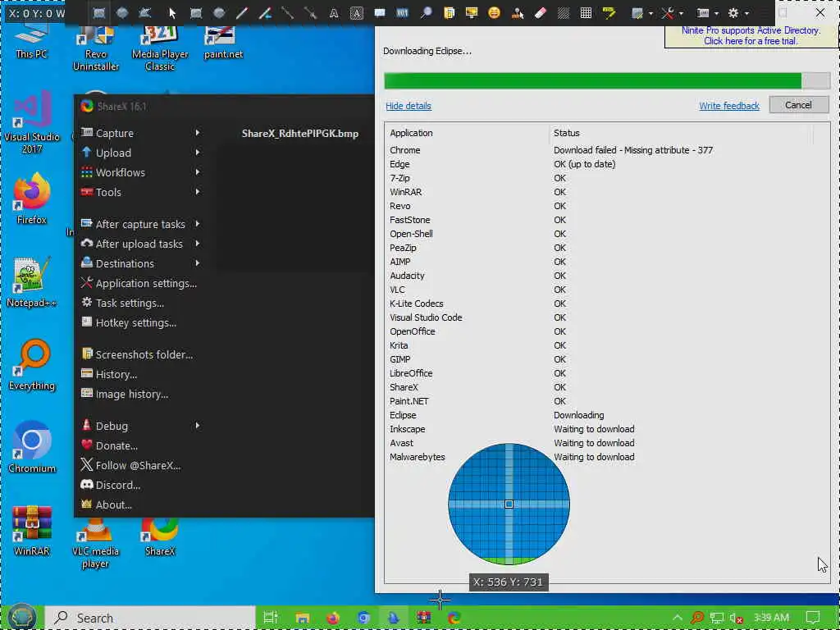
Task: Select the Text outline 'A' tool
Action: pos(334,13)
